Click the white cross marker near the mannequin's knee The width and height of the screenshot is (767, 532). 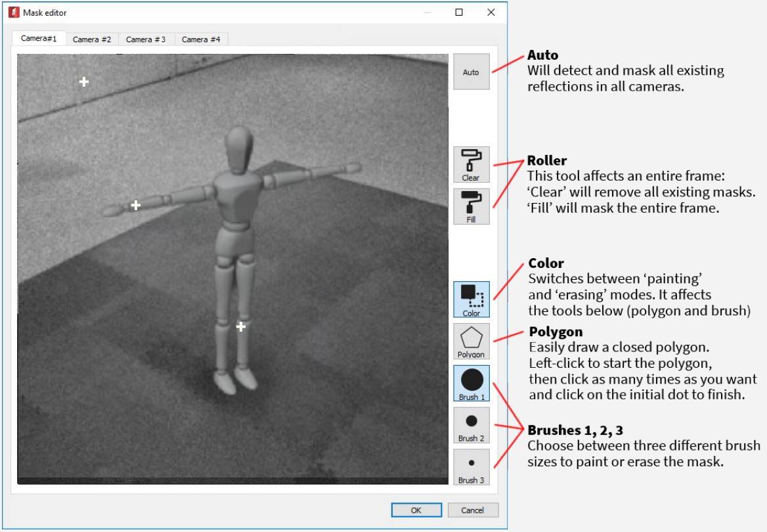click(240, 326)
